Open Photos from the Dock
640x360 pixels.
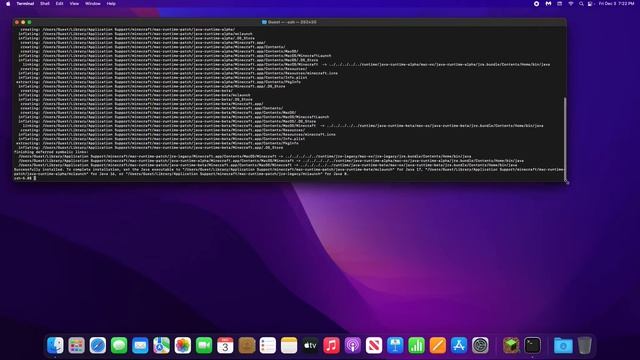(182, 346)
